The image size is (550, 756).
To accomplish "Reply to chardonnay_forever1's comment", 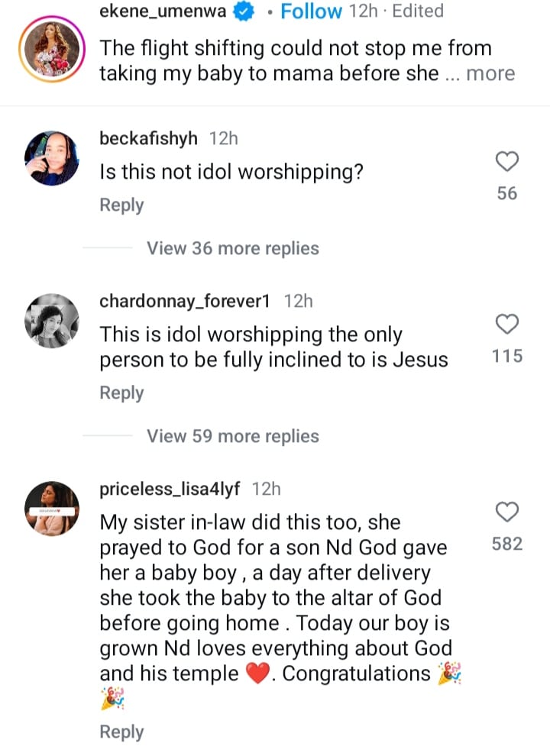I will point(121,393).
